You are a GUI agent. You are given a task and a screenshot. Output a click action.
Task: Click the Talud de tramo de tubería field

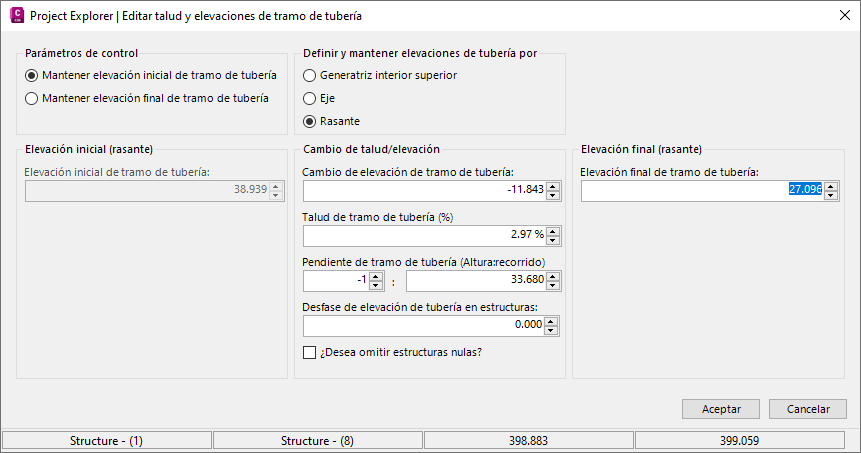pyautogui.click(x=424, y=235)
